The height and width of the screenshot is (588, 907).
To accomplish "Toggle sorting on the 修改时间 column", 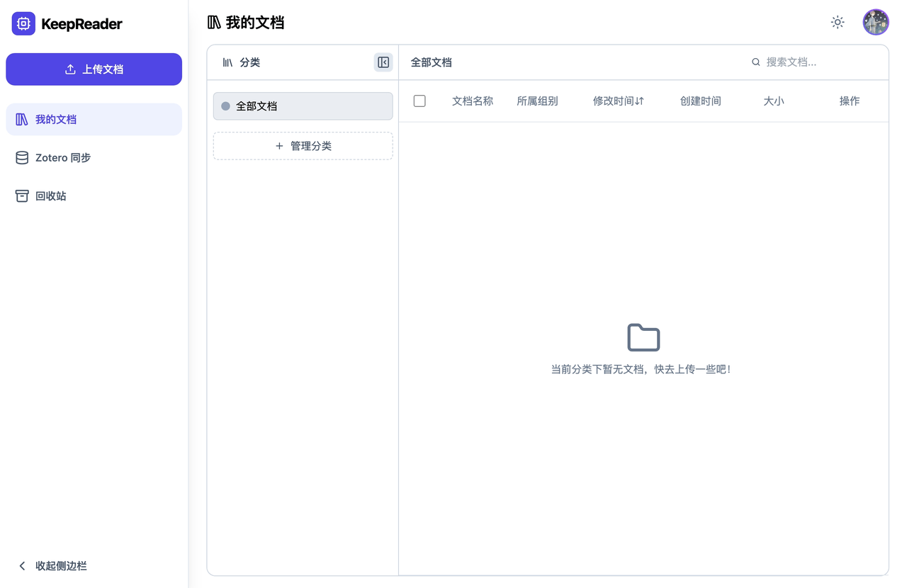I will click(x=617, y=101).
